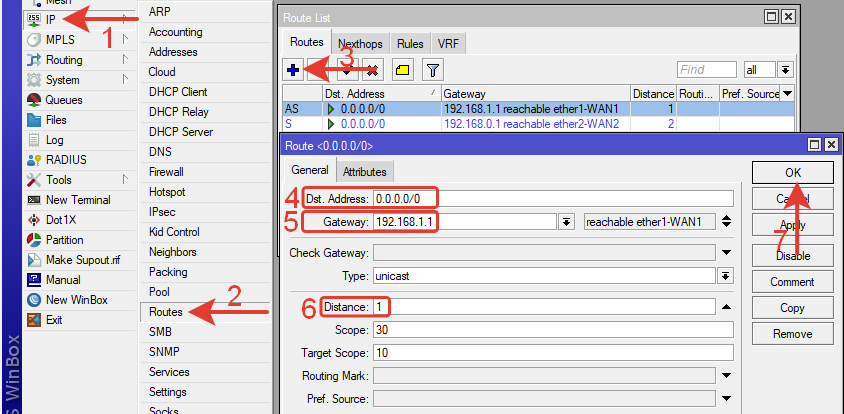
Task: Select the S route row 192.168.0.1
Action: [x=538, y=124]
